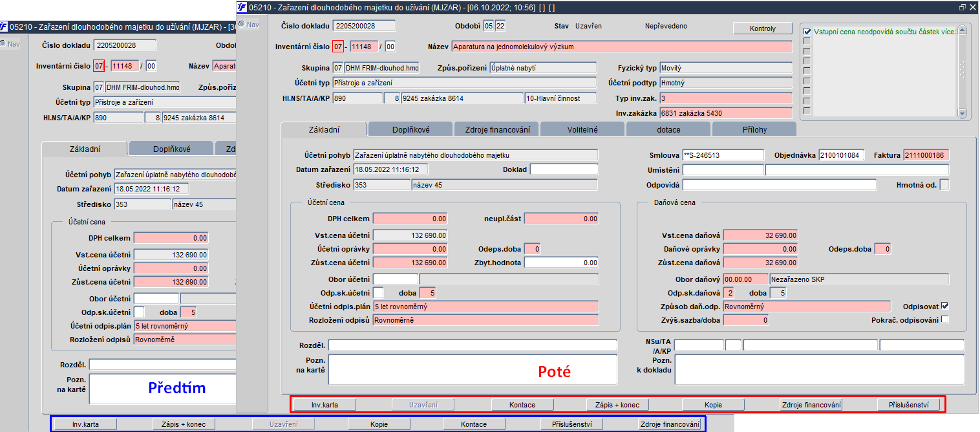Click the restore-down icon of the front window

pos(962,6)
